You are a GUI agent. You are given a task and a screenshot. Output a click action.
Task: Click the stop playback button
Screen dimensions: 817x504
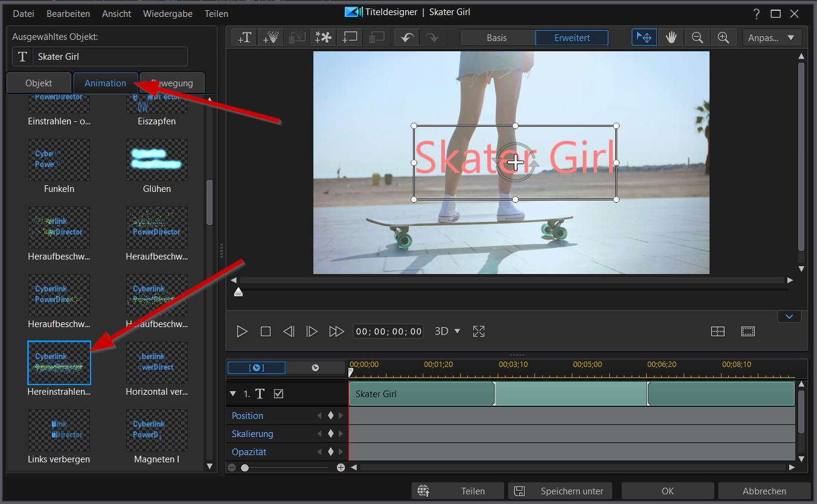(266, 331)
